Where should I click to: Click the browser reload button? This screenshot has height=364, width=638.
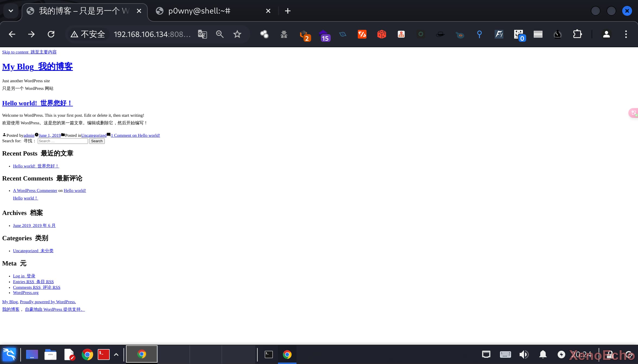coord(51,34)
